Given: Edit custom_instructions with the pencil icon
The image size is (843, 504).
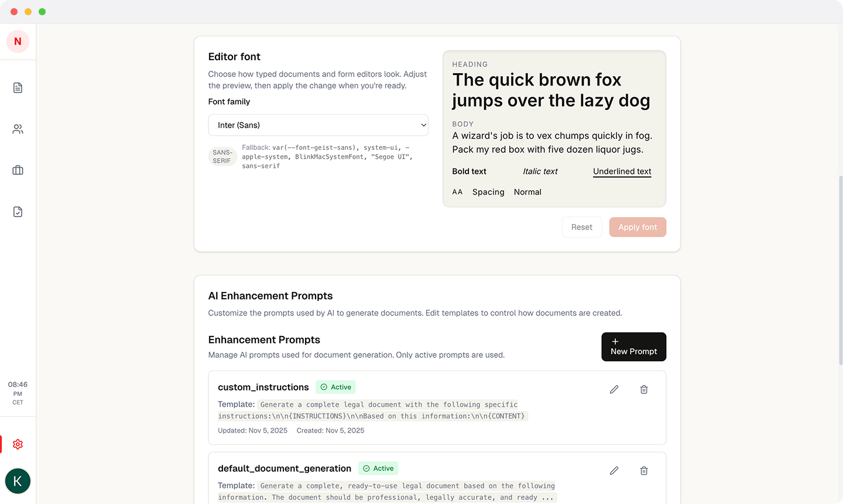Looking at the screenshot, I should 614,389.
